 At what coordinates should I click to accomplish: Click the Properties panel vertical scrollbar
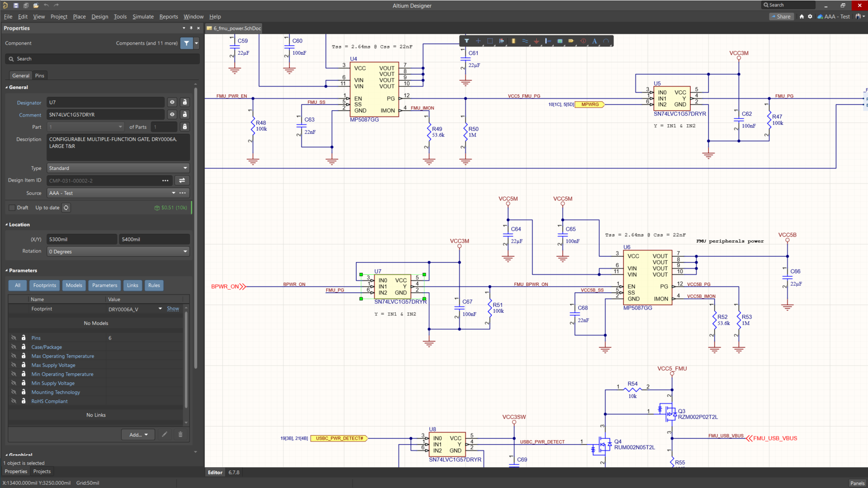(195, 226)
